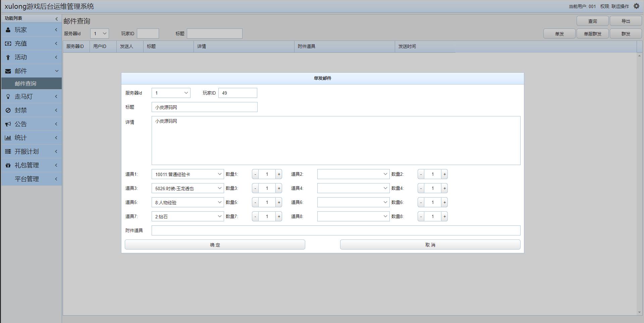Click the 充值 money icon in sidebar
The height and width of the screenshot is (323, 644).
pyautogui.click(x=8, y=44)
